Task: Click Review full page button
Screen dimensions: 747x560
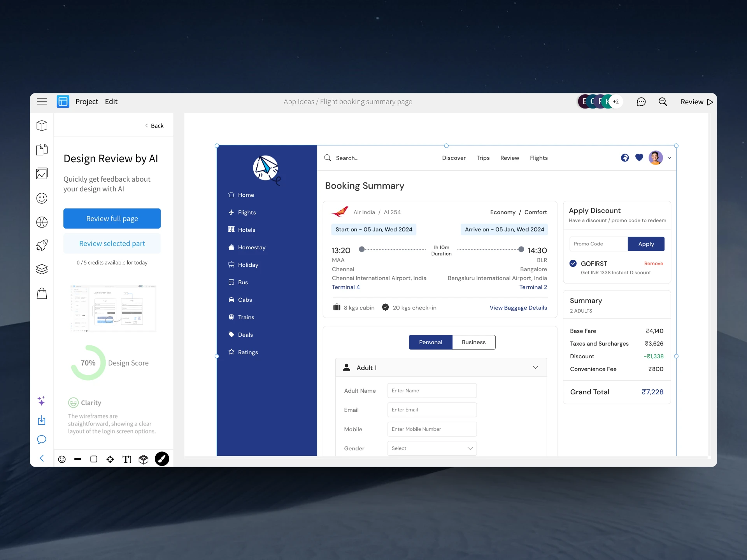Action: pyautogui.click(x=112, y=219)
